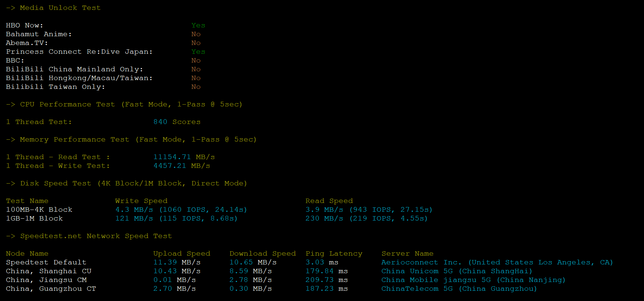
Task: Click the '0.30 MB/s' download value
Action: [x=251, y=289]
